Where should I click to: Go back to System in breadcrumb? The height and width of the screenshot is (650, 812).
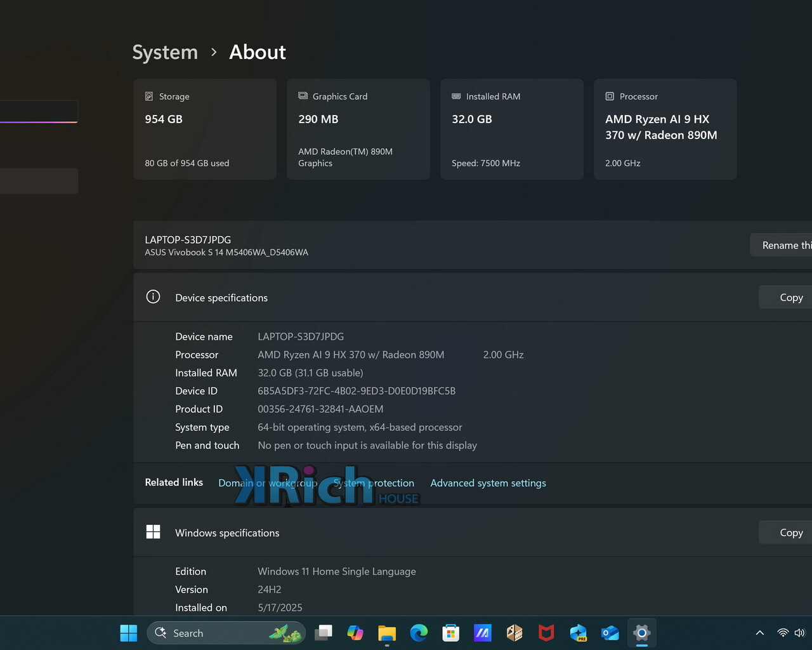[x=165, y=52]
